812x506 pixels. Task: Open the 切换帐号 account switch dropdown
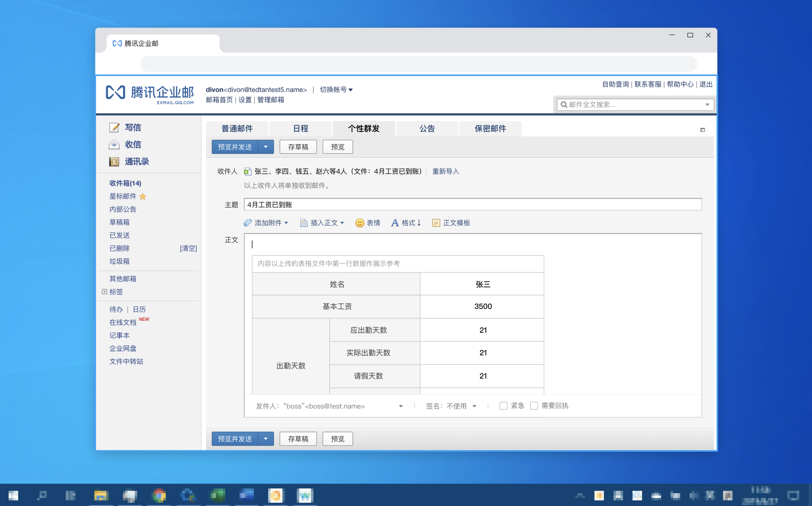point(336,90)
